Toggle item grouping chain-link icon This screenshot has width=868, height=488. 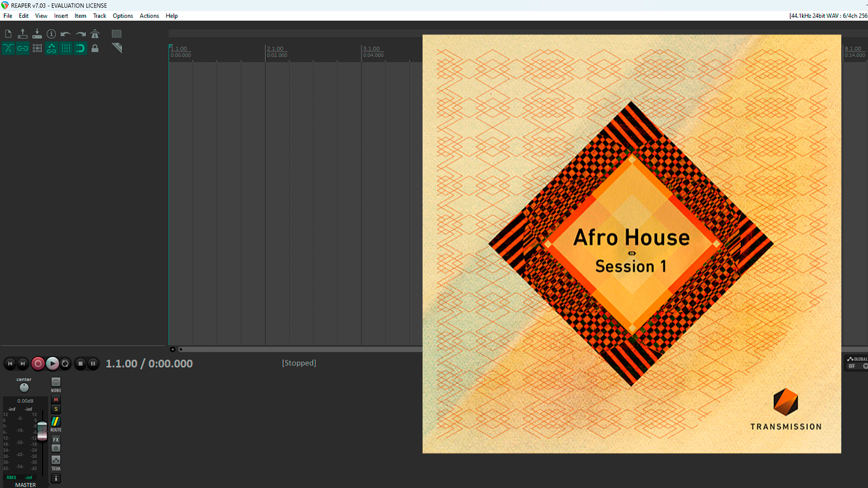23,48
